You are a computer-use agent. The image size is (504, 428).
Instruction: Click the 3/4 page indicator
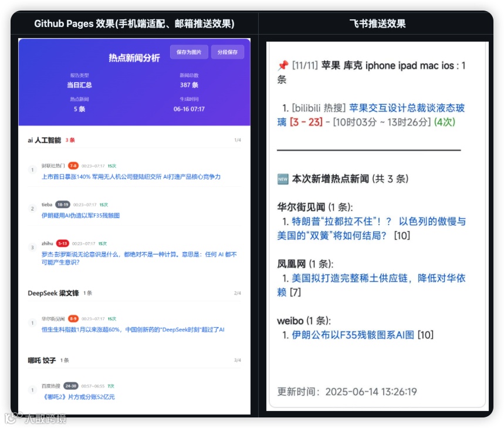(x=238, y=360)
